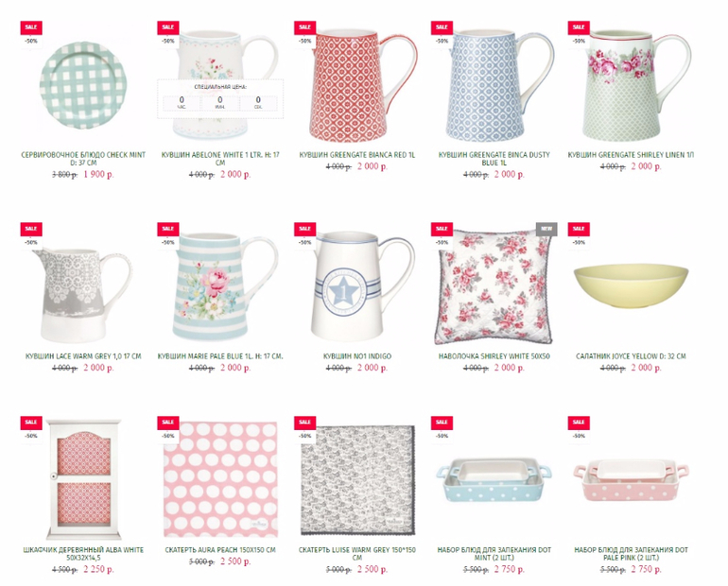This screenshot has width=728, height=586.
Task: View the Alba White wooden cabinet image
Action: click(x=83, y=479)
